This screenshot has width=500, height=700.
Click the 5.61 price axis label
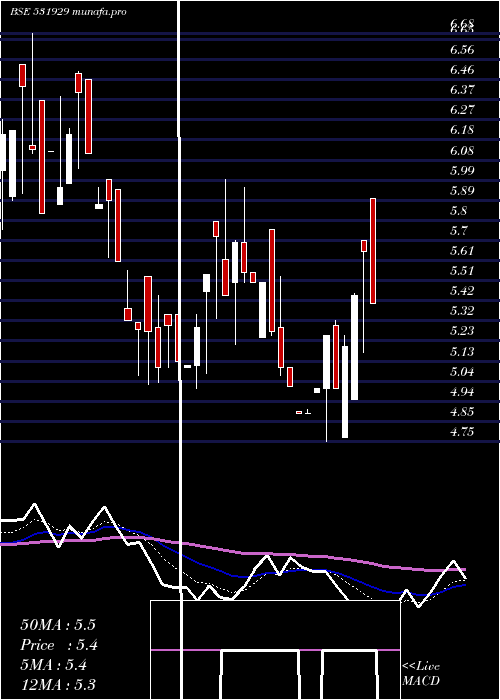click(x=462, y=251)
